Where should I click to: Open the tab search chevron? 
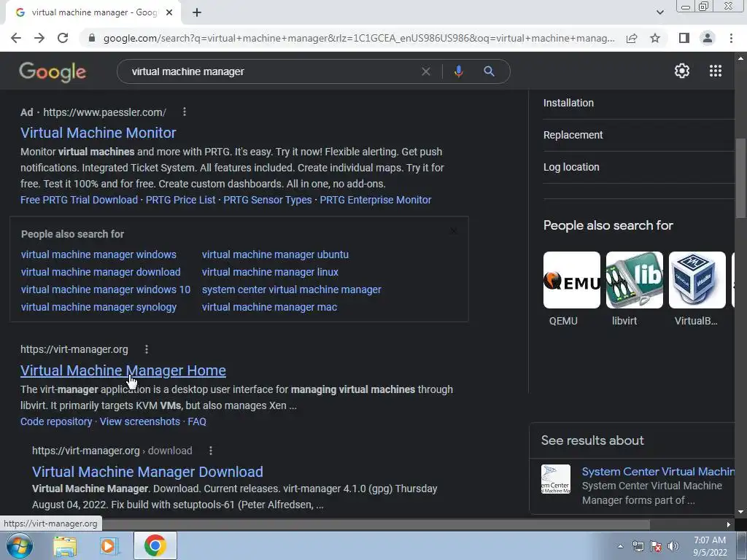point(659,12)
